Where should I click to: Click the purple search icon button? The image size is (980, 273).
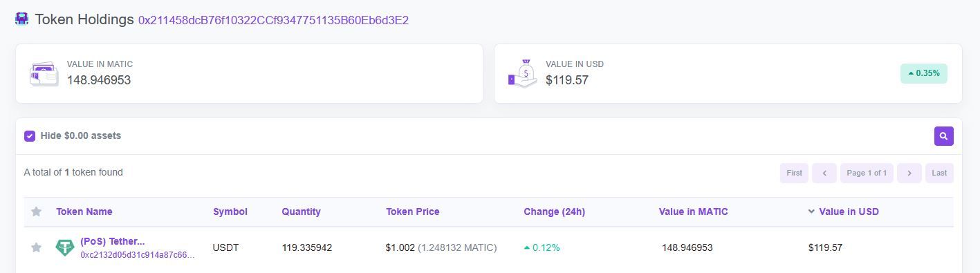[x=943, y=136]
